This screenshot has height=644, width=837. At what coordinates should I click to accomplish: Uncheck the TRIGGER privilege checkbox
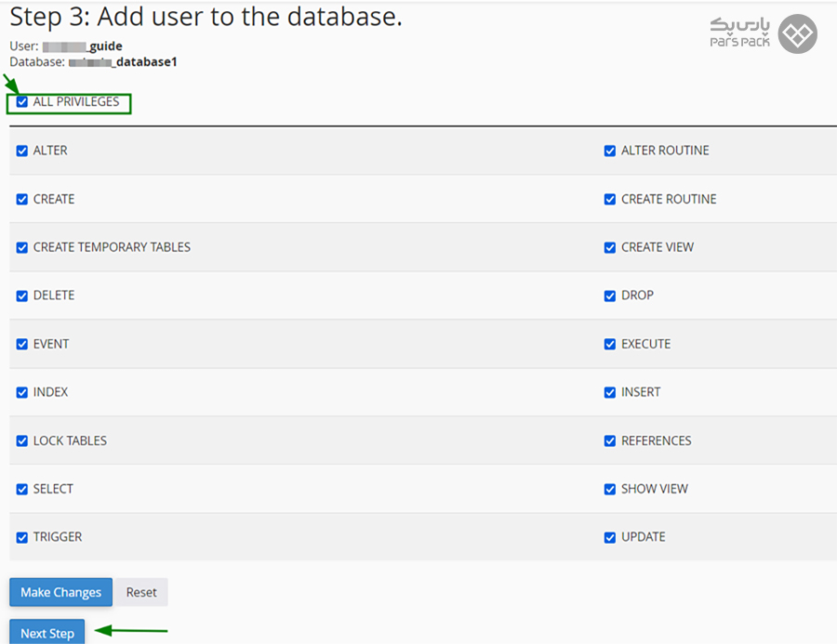point(22,537)
